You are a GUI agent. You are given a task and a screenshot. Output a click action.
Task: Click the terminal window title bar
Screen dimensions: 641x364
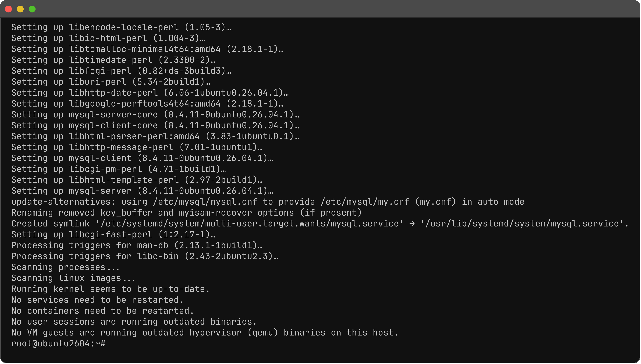point(321,9)
